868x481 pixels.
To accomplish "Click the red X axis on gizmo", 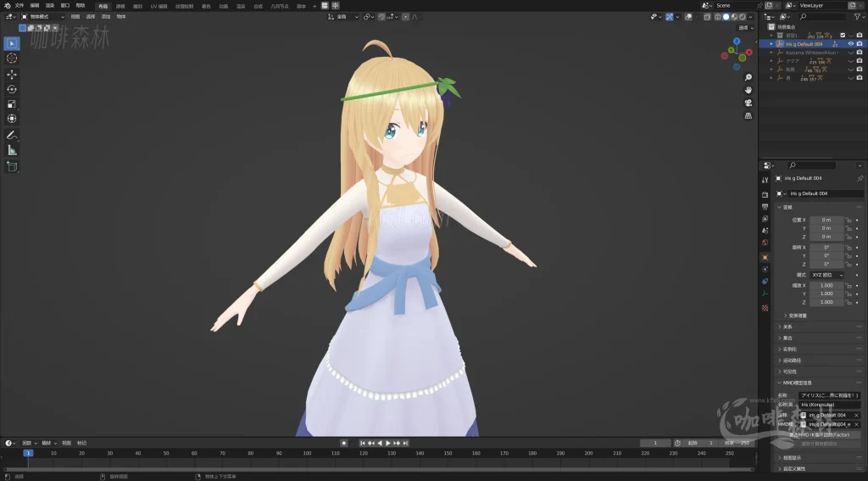I will 749,52.
